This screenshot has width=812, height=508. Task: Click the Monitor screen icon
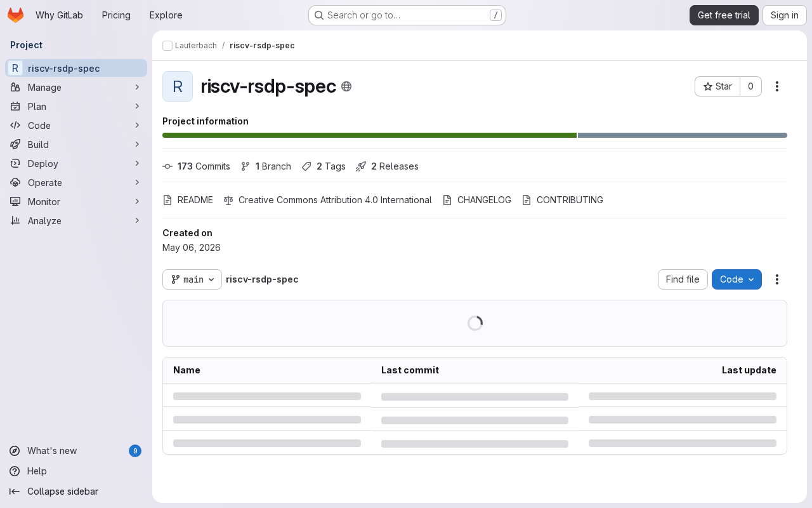[x=15, y=201]
